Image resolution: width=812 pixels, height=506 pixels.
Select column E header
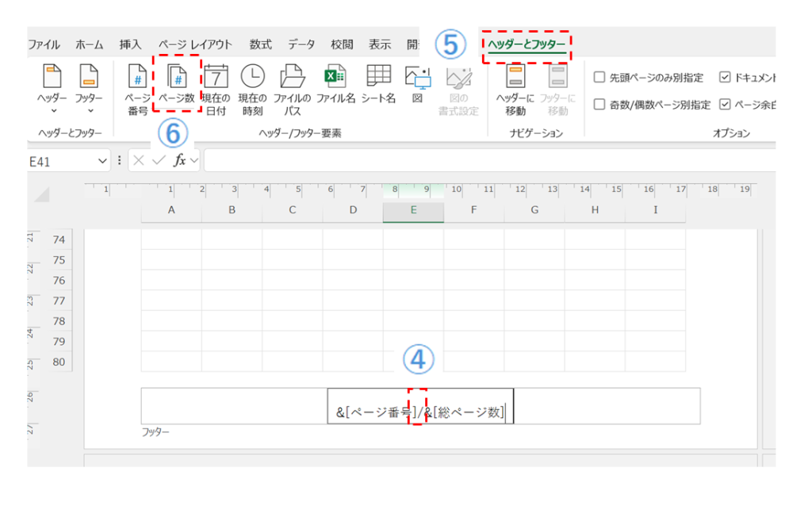(413, 211)
